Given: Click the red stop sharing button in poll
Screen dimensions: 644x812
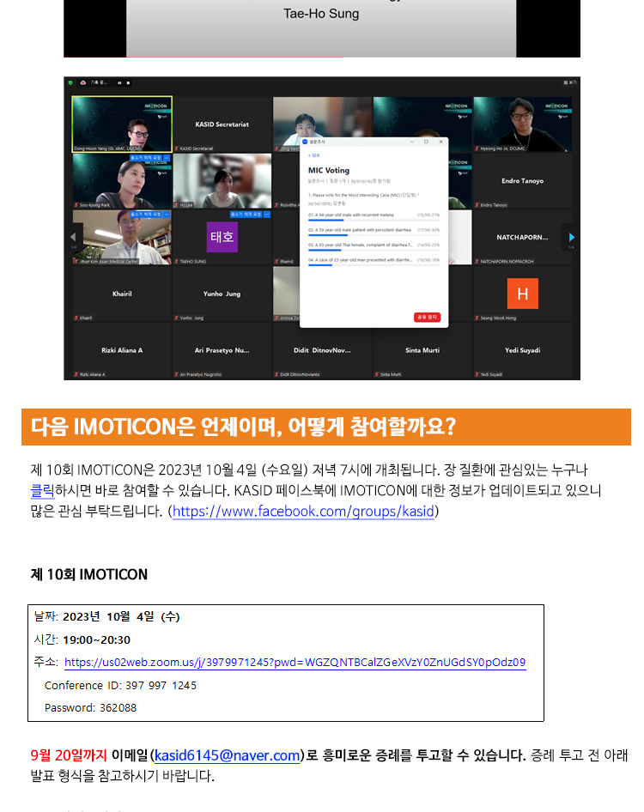Looking at the screenshot, I should (x=427, y=317).
